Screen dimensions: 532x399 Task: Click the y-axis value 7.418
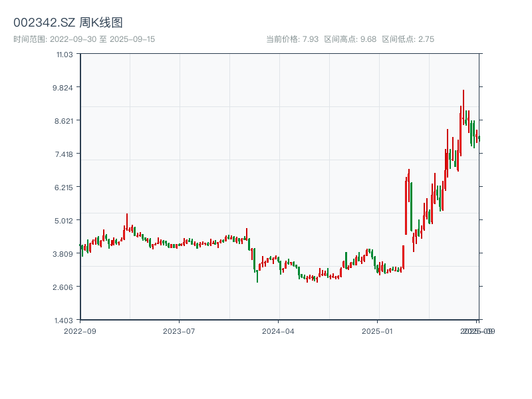click(x=64, y=154)
